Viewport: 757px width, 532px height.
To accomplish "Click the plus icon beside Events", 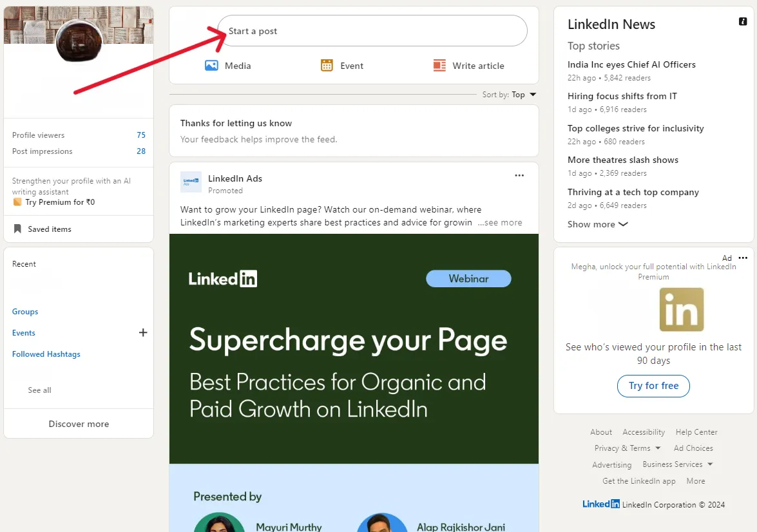I will (x=142, y=332).
